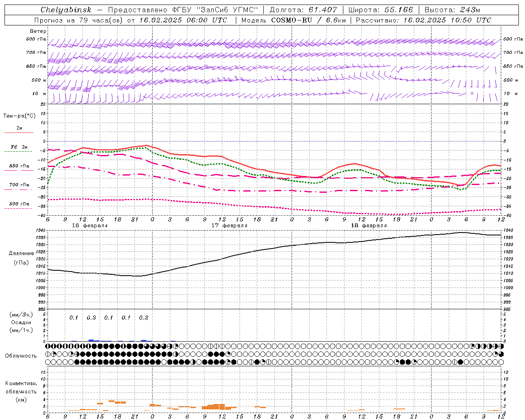
Task: Select the Долгота 61.407 value
Action: pos(323,10)
